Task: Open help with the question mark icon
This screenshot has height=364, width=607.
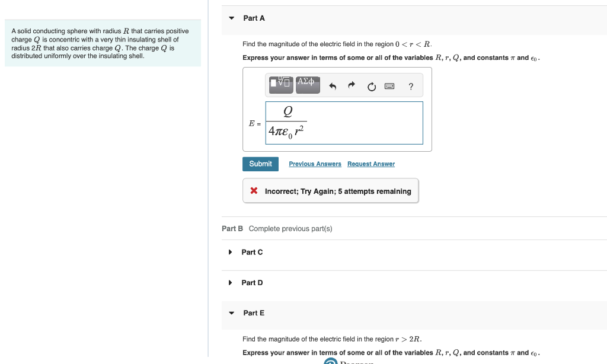Action: click(410, 87)
